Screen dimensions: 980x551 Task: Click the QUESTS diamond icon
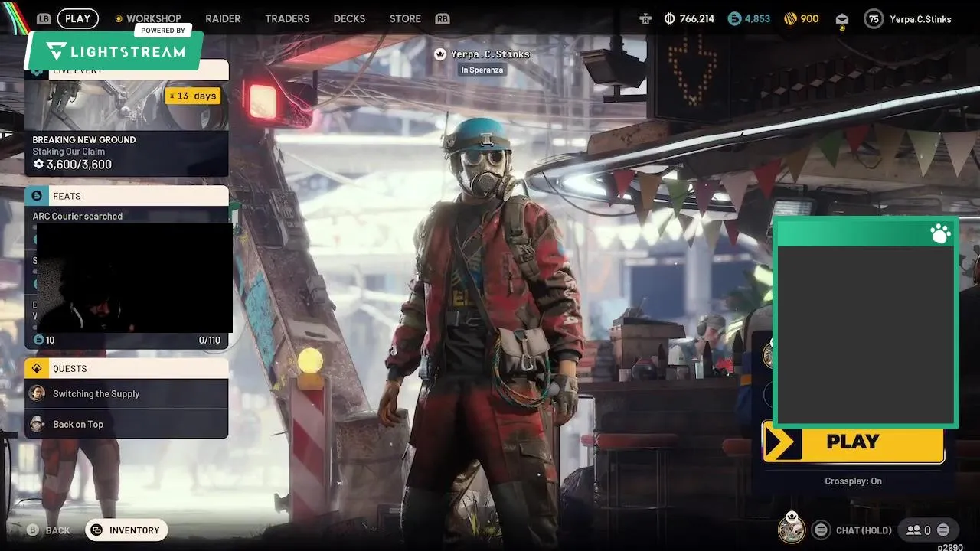click(x=36, y=368)
